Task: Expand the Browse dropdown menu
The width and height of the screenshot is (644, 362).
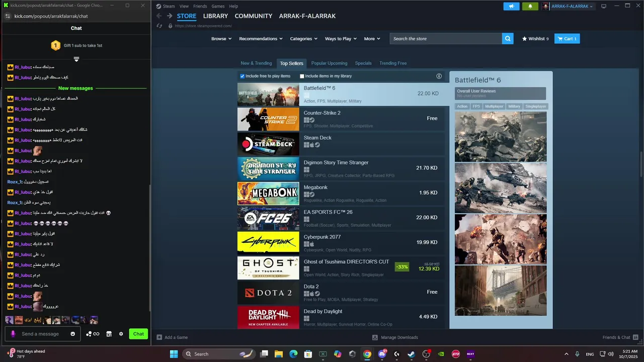Action: [221, 39]
